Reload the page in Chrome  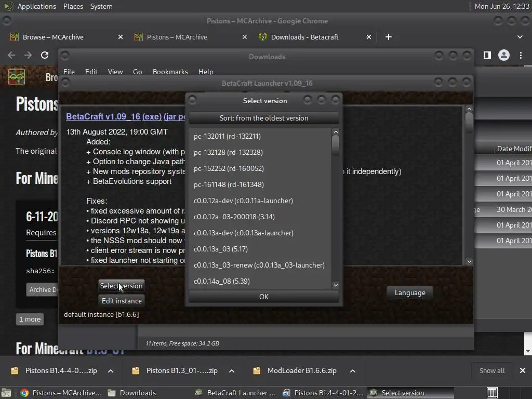click(x=45, y=55)
